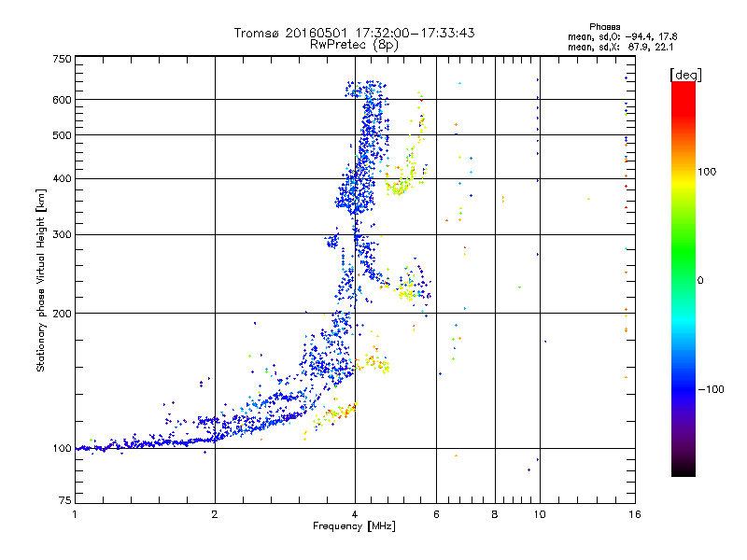
Task: Click the plot title 'Tromsø 20160501 17:32:00-17:33:43'
Action: (354, 33)
